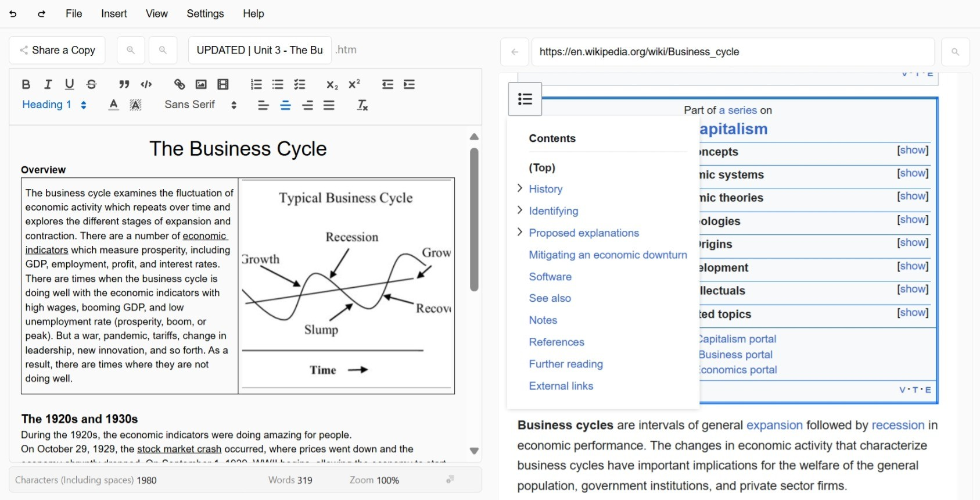Expand the History contents section

(x=520, y=188)
